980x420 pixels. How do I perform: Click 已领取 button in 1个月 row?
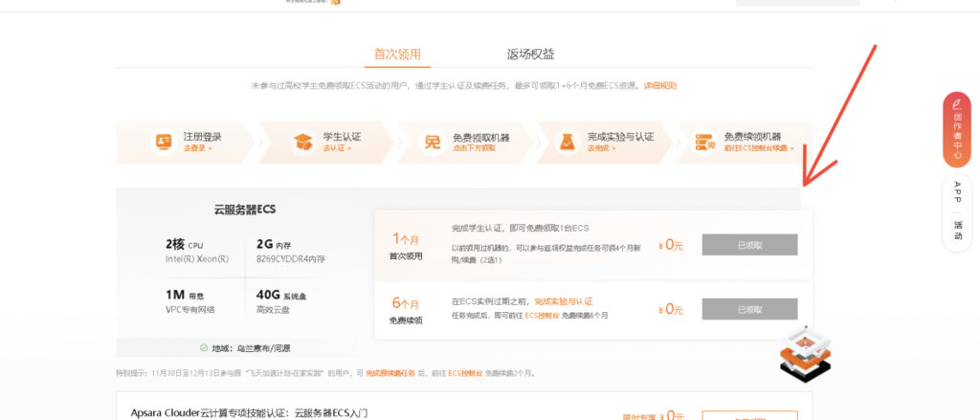749,245
